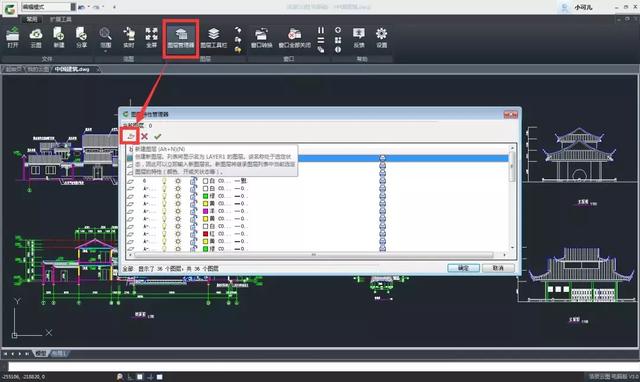Viewport: 640px width, 382px height.
Task: Select the 中国建筑.dwg document tab
Action: click(72, 69)
